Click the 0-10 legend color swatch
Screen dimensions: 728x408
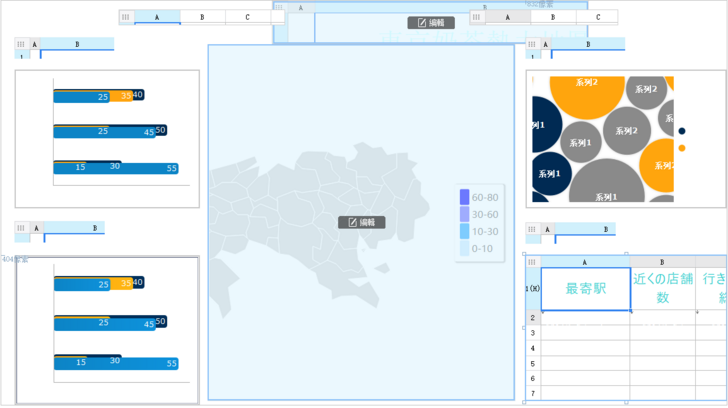(464, 248)
